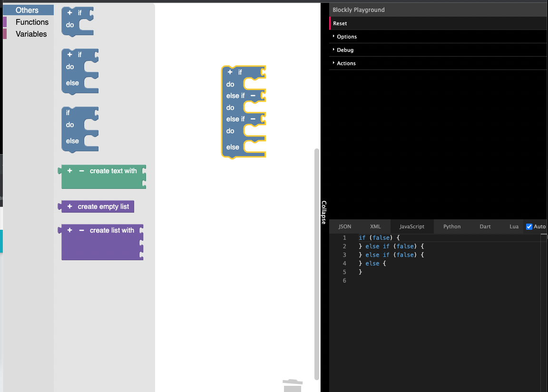Screen dimensions: 548x392
Task: Remove second else if using minus icon
Action: point(253,119)
